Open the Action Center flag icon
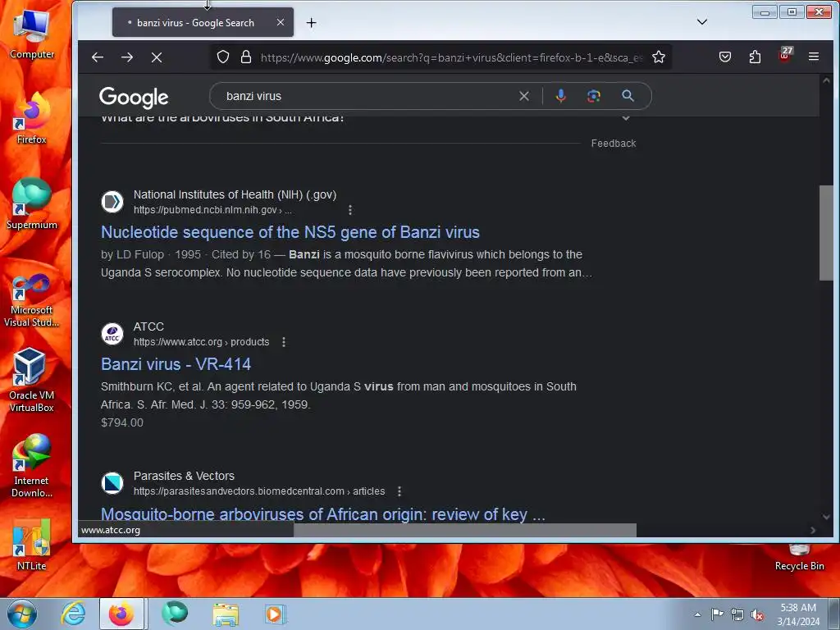The width and height of the screenshot is (840, 630). (x=717, y=614)
